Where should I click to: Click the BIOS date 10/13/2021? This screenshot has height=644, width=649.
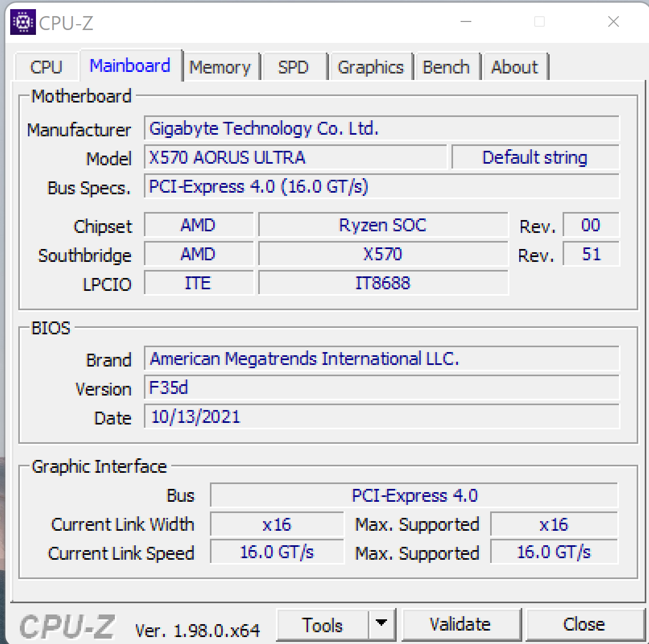tap(382, 417)
